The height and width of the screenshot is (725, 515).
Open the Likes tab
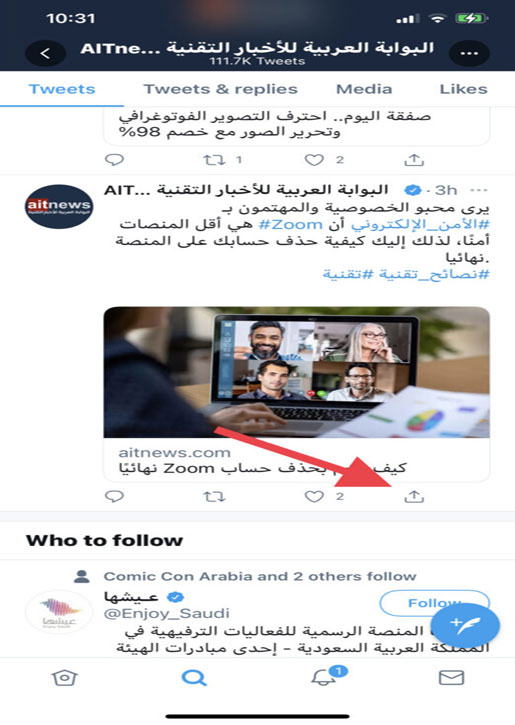(464, 89)
